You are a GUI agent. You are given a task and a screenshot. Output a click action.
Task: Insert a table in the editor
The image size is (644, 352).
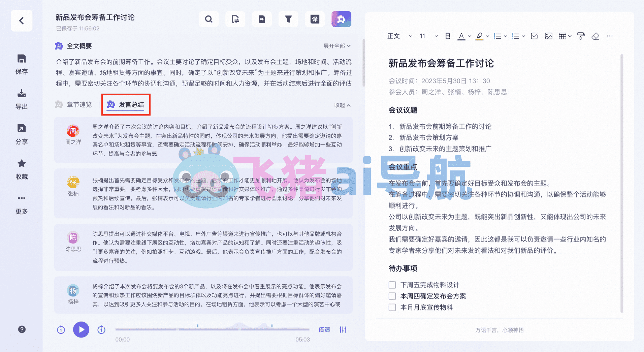[562, 36]
